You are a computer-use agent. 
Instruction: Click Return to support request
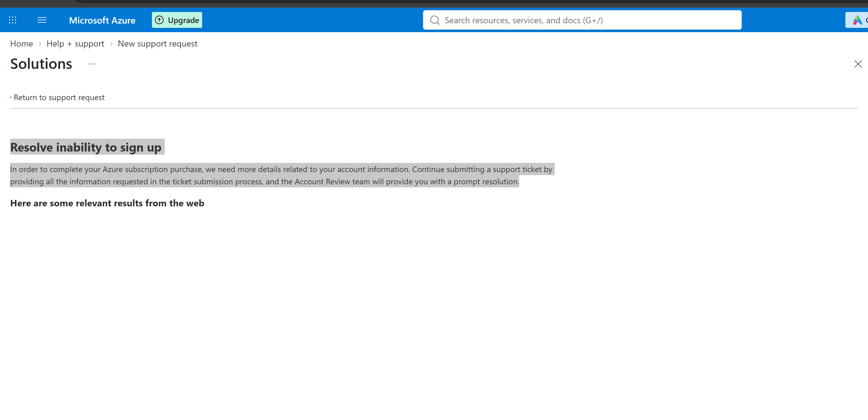59,97
